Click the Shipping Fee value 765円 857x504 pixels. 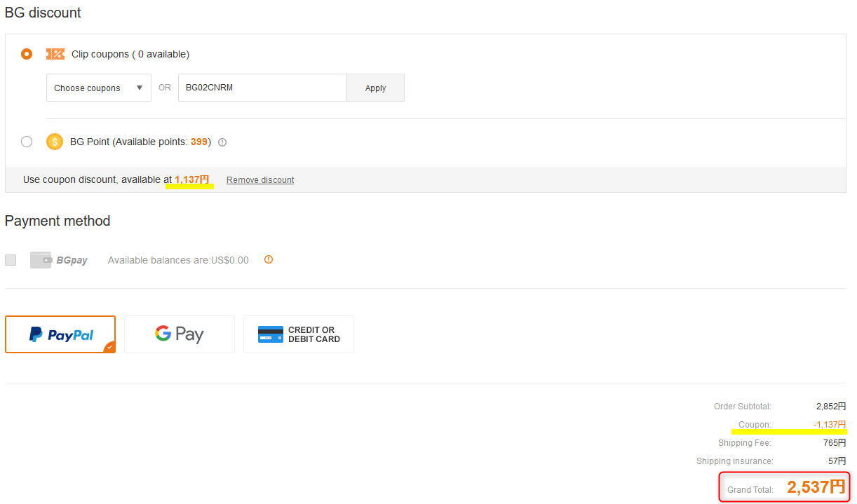point(835,443)
